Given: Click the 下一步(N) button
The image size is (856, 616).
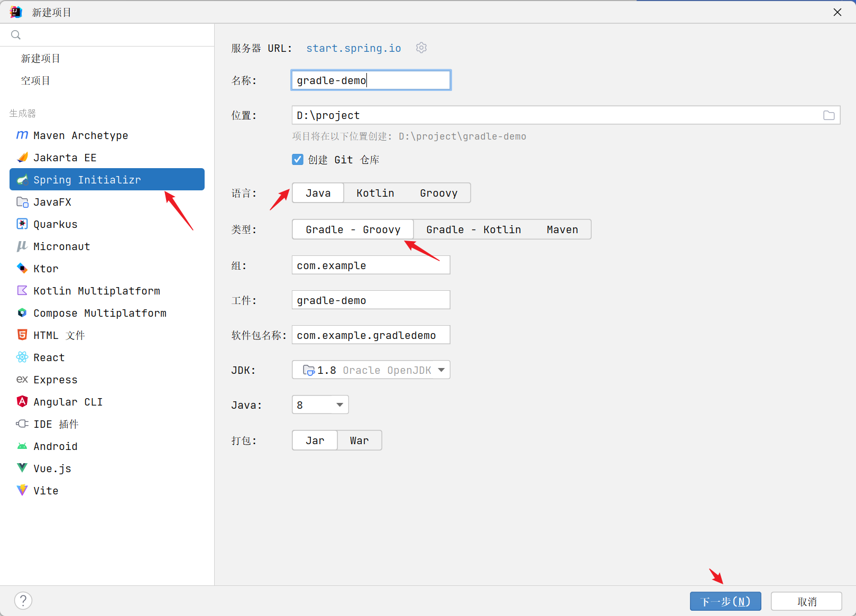Looking at the screenshot, I should tap(725, 601).
